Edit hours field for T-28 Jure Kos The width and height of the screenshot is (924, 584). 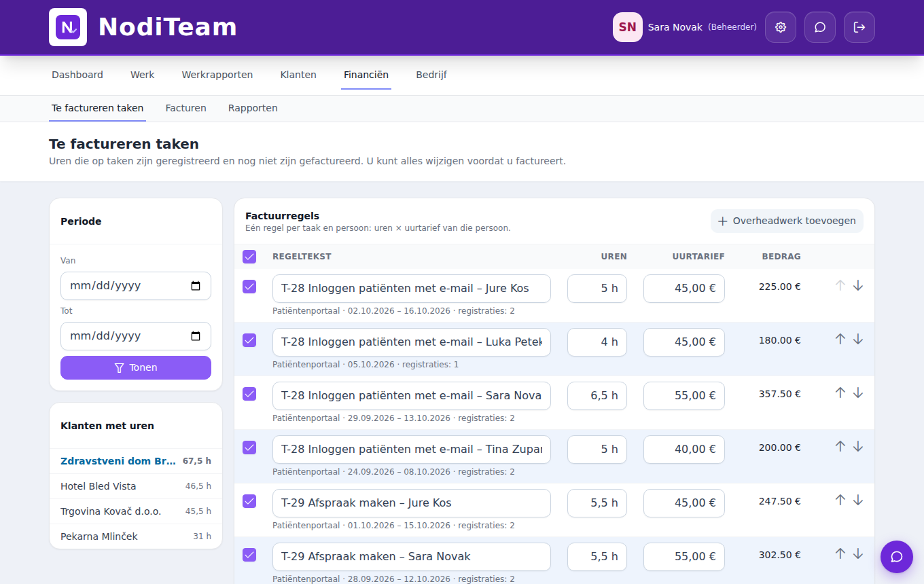pos(597,289)
